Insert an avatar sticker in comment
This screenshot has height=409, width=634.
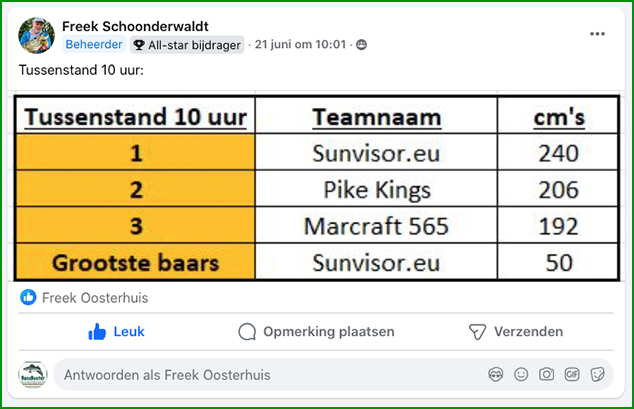coord(496,375)
